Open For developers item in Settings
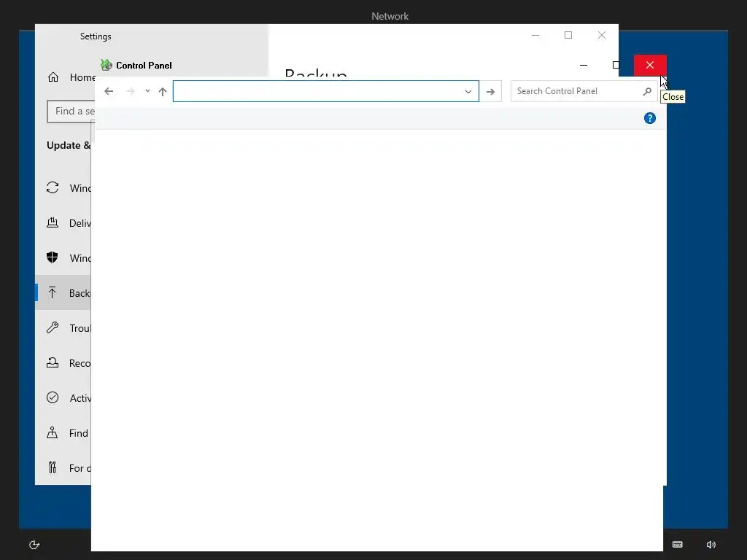747x560 pixels. point(64,467)
